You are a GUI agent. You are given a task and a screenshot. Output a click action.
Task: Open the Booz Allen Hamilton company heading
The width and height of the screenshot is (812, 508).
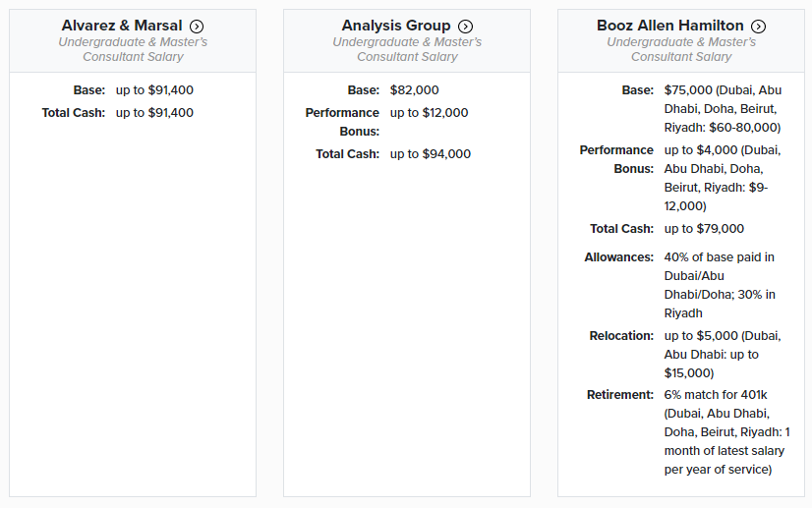[669, 26]
